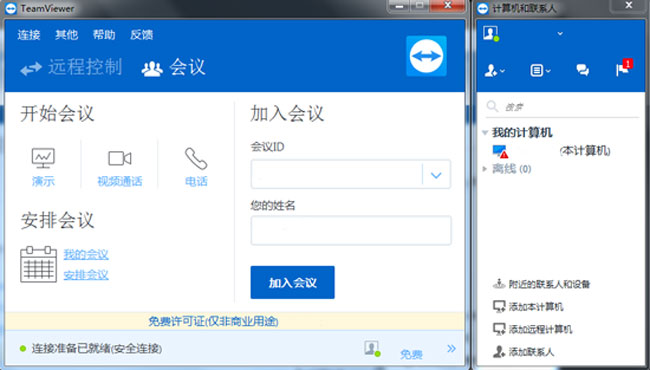This screenshot has height=370, width=650.
Task: Click the green connection status dot
Action: pos(23,348)
